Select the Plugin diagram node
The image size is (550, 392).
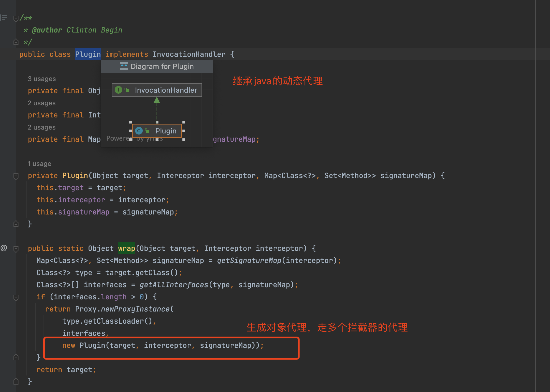click(157, 131)
